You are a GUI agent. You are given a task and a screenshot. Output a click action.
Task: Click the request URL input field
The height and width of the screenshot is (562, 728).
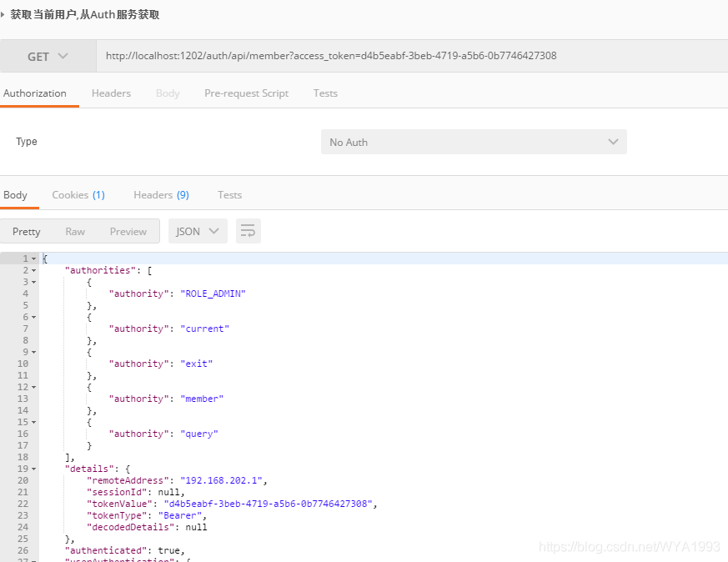[x=412, y=56]
